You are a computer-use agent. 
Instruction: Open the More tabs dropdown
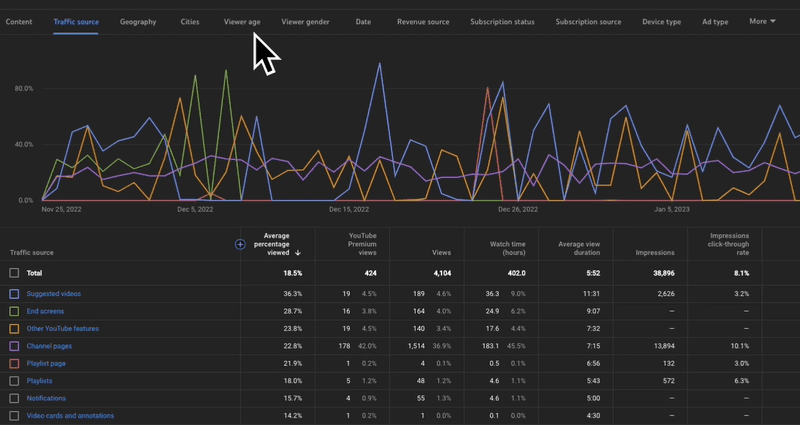click(x=763, y=21)
